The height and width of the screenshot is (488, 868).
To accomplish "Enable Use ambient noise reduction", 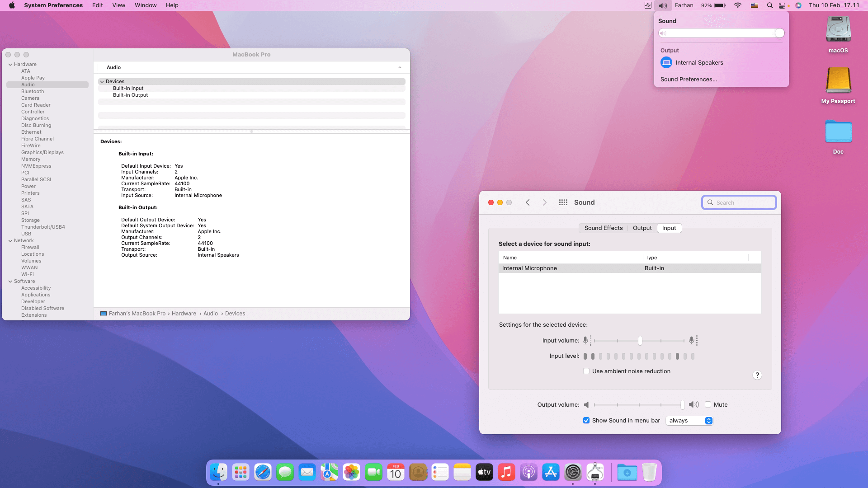I will [586, 371].
